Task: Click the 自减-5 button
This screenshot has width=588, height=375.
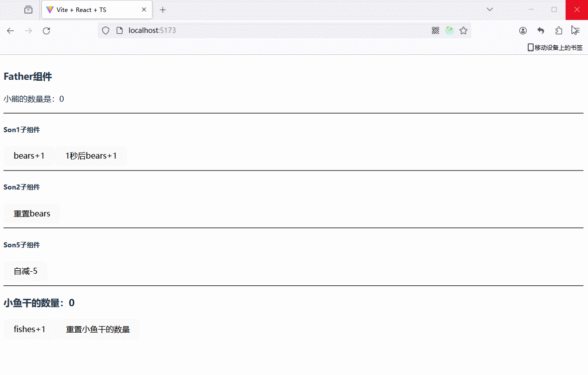Action: [25, 271]
